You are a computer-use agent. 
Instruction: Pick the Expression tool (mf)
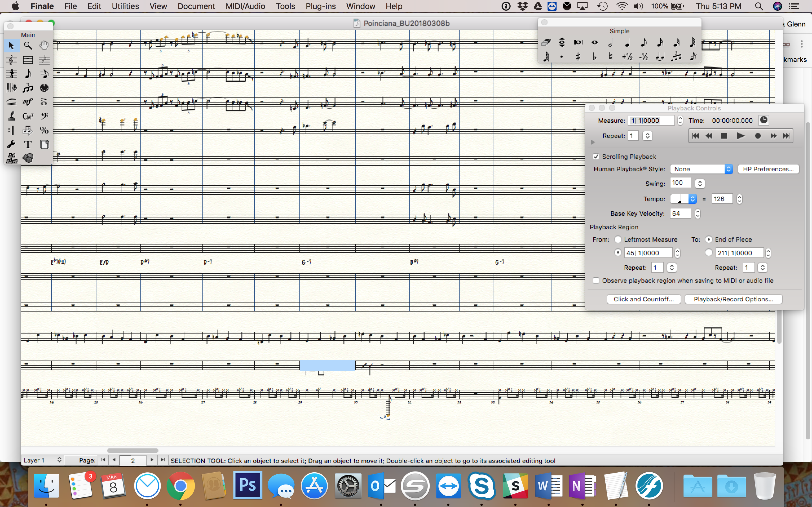pos(28,102)
